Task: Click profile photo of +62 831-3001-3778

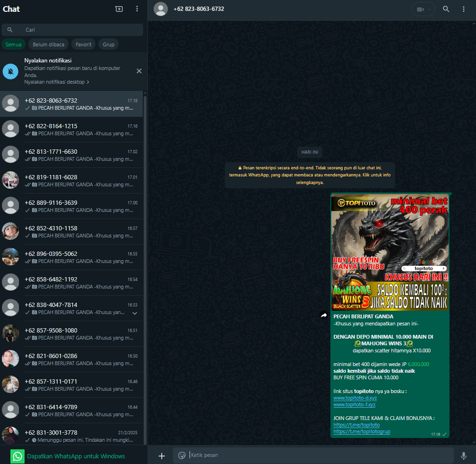Action: (x=10, y=435)
